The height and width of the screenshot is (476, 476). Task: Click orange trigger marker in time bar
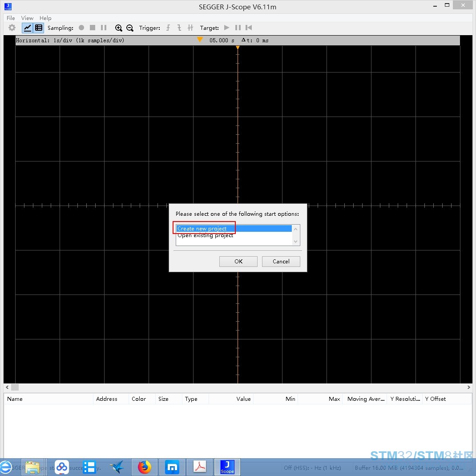pyautogui.click(x=200, y=40)
